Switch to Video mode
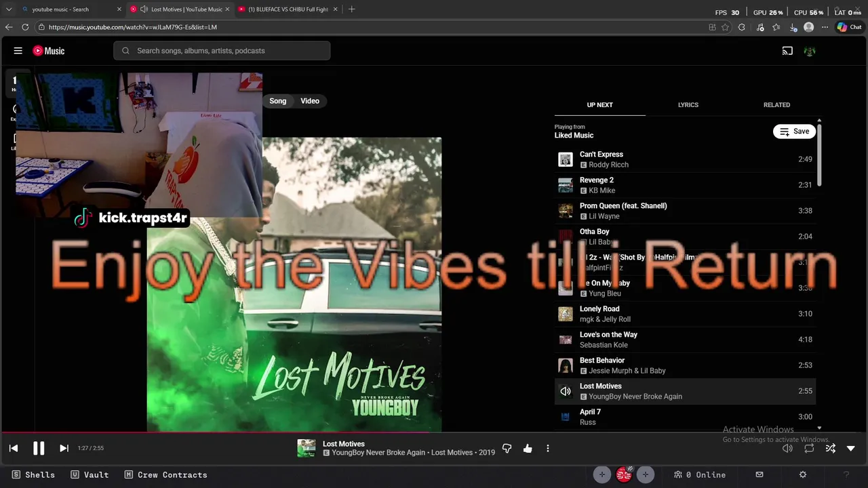Viewport: 868px width, 488px height. tap(310, 101)
